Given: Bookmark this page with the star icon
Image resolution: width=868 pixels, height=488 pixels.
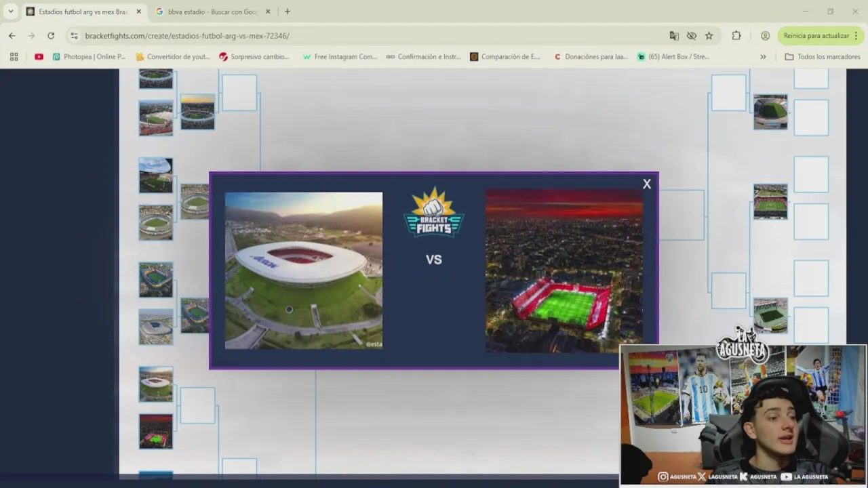Looking at the screenshot, I should [709, 35].
